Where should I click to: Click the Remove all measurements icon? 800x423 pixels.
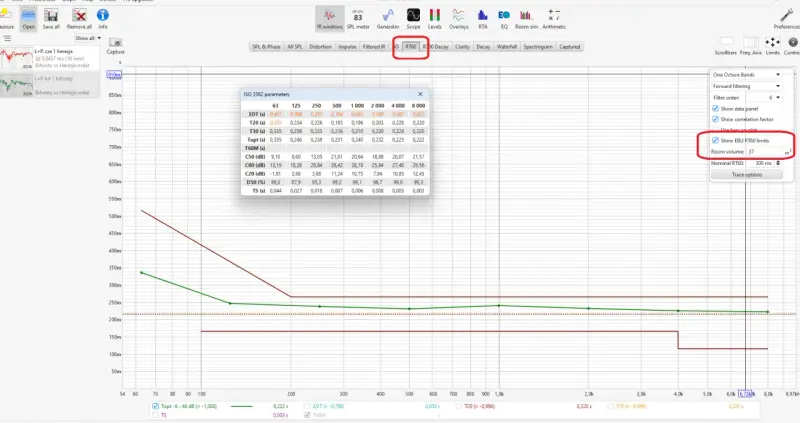tap(79, 19)
